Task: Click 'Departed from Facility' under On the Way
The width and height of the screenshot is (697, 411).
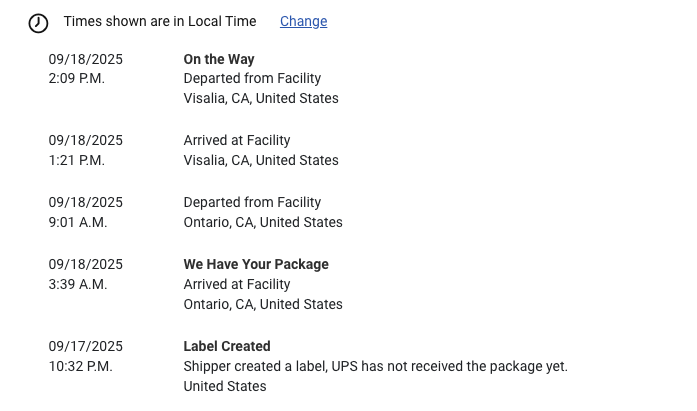Action: [252, 78]
